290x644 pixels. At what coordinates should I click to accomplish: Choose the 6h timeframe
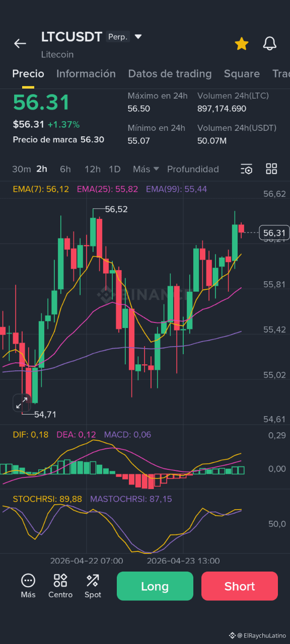pyautogui.click(x=65, y=169)
